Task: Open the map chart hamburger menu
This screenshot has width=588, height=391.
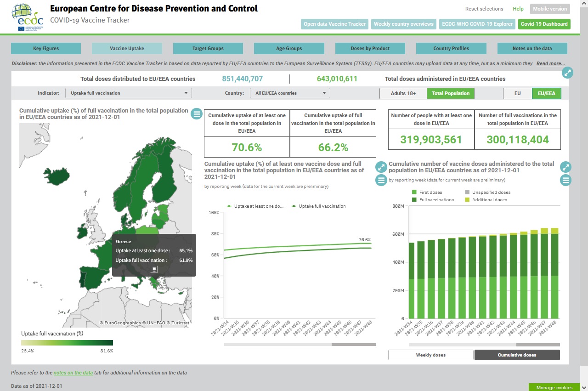Action: click(x=197, y=114)
